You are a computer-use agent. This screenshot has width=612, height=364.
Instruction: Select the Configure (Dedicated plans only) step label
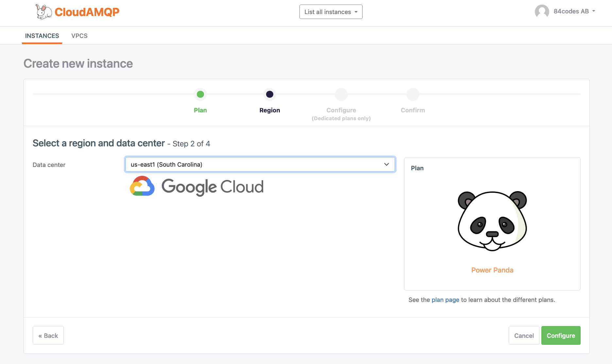point(341,114)
